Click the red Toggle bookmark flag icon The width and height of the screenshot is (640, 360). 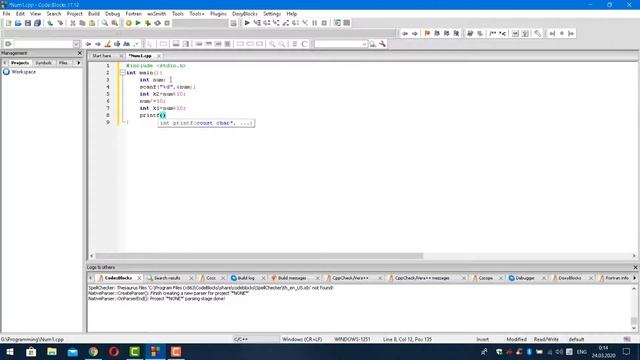(x=427, y=33)
